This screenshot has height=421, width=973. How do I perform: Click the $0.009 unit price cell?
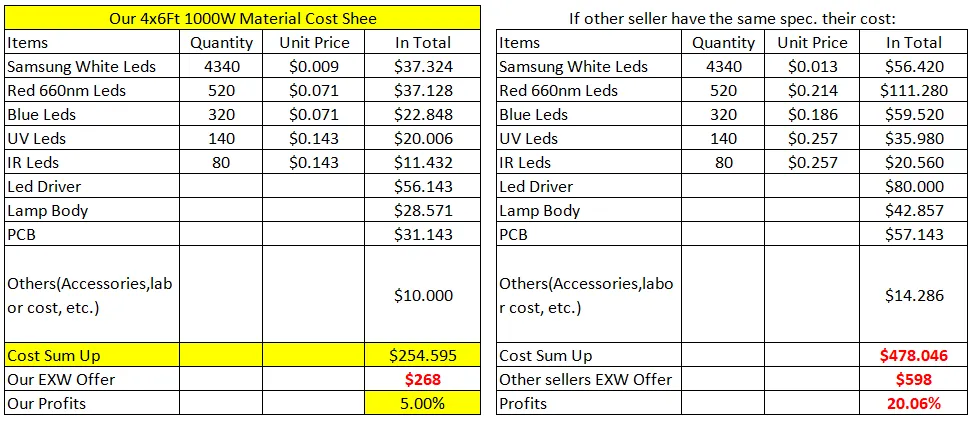point(314,67)
